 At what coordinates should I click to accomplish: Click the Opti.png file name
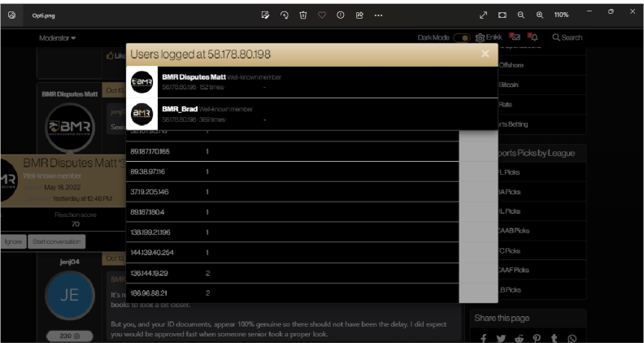point(44,15)
